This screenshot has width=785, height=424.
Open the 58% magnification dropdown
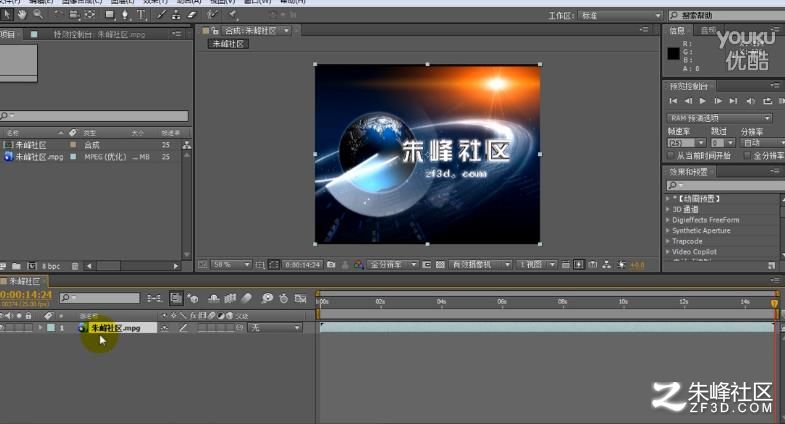click(x=231, y=264)
